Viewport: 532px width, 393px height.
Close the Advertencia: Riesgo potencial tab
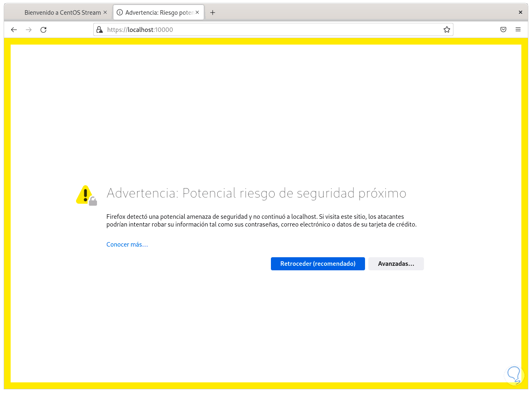[197, 13]
